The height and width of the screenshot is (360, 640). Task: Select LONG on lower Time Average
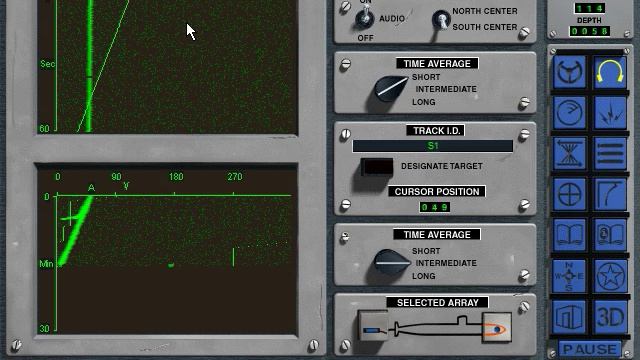pyautogui.click(x=423, y=276)
